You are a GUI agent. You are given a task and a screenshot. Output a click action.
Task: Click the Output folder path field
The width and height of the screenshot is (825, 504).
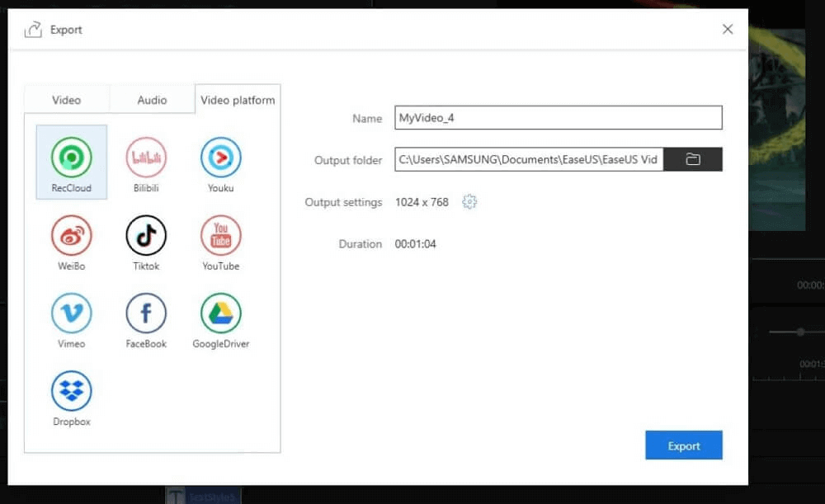528,159
